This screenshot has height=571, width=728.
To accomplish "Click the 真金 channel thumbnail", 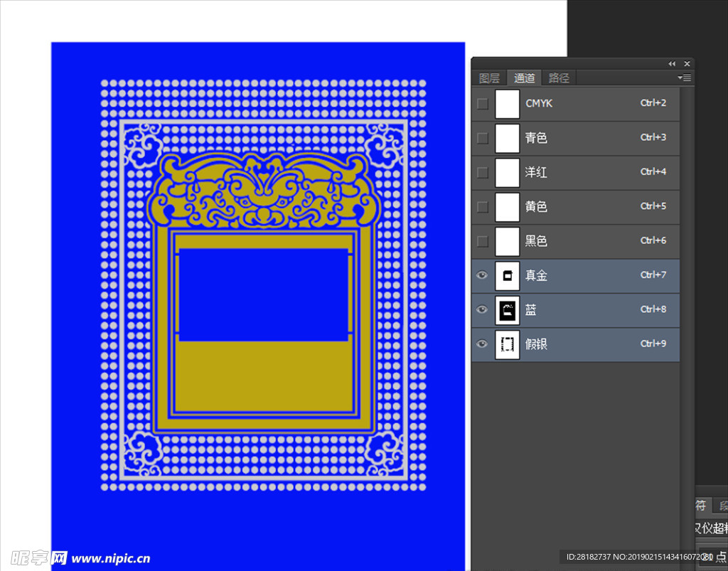I will tap(508, 275).
